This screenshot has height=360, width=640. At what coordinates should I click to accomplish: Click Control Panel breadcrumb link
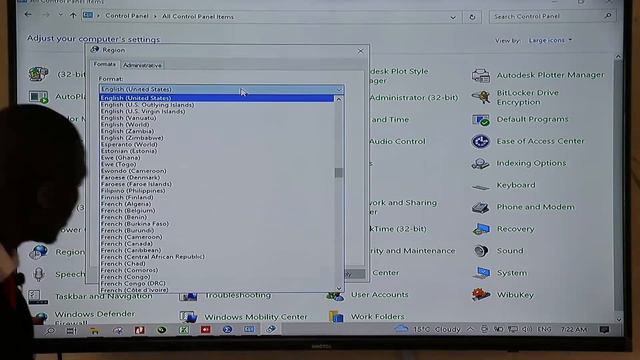click(127, 16)
